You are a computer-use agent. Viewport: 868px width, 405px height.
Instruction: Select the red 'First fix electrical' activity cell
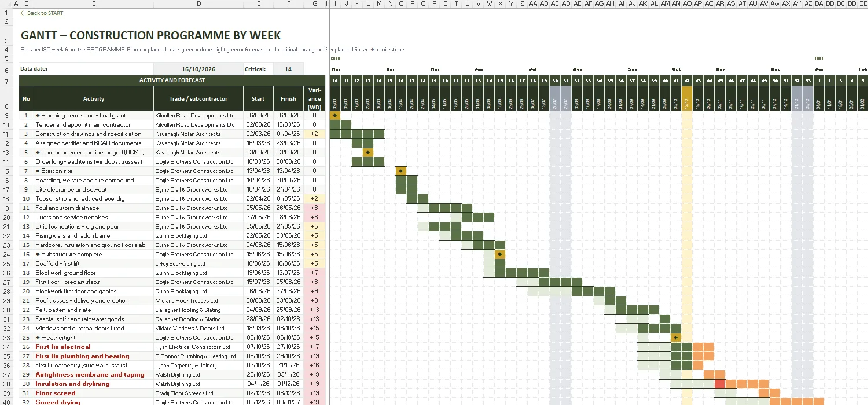tap(94, 347)
